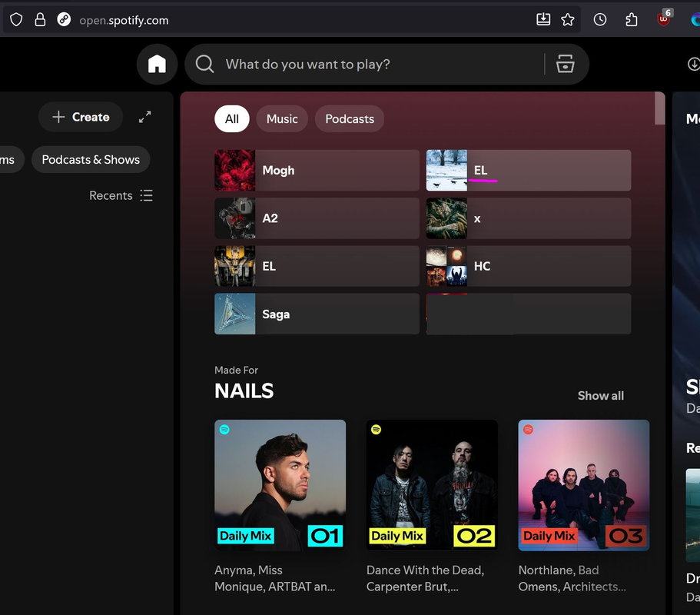The width and height of the screenshot is (700, 615).
Task: Click the uBlock Origin extension icon
Action: point(664,18)
